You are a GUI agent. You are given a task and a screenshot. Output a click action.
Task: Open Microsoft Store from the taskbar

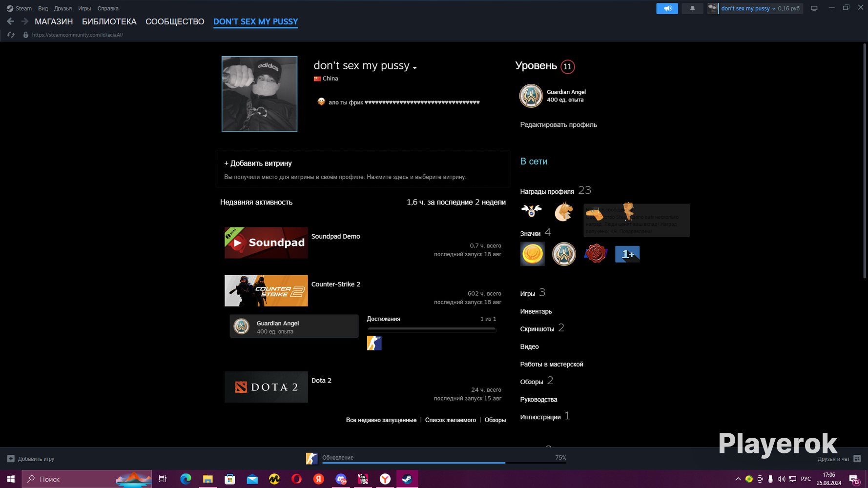(x=230, y=479)
